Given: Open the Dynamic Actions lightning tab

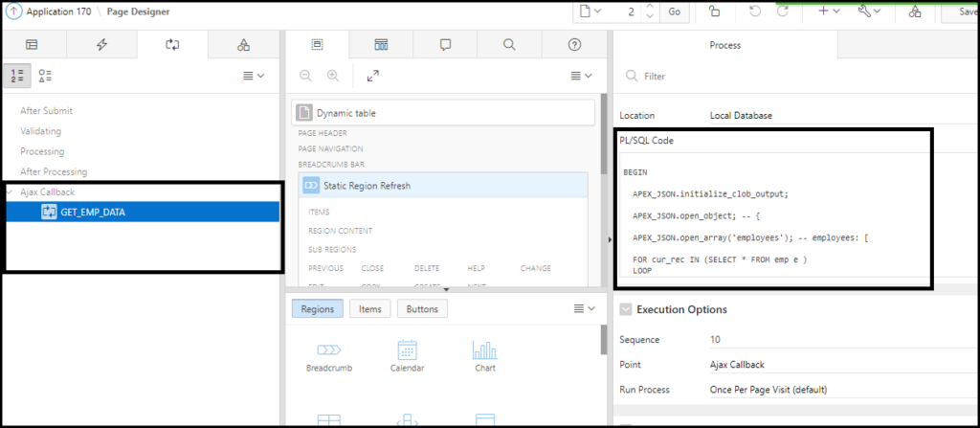Looking at the screenshot, I should point(101,44).
